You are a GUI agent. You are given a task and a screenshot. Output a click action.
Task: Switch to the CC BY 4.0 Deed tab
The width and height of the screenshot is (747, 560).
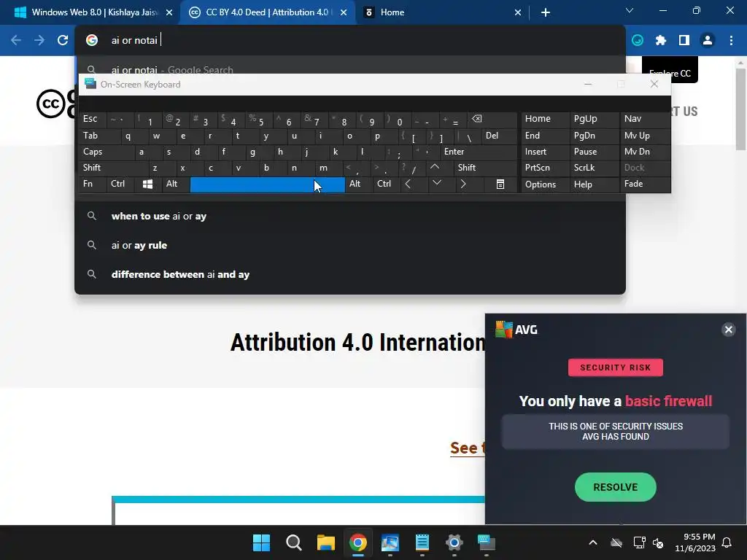tap(268, 12)
